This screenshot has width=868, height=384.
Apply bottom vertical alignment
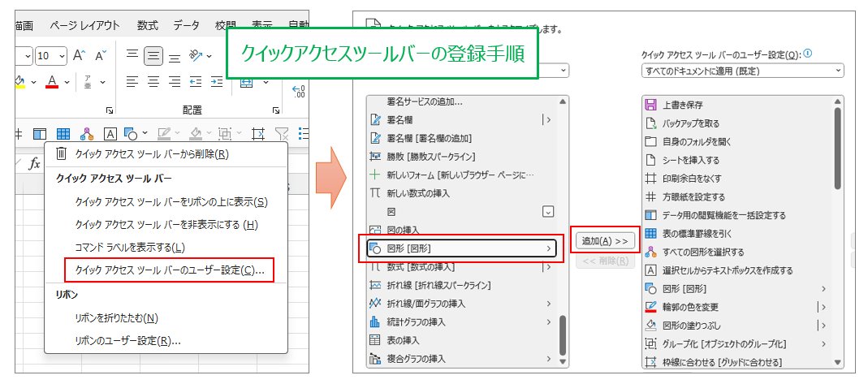tap(175, 57)
